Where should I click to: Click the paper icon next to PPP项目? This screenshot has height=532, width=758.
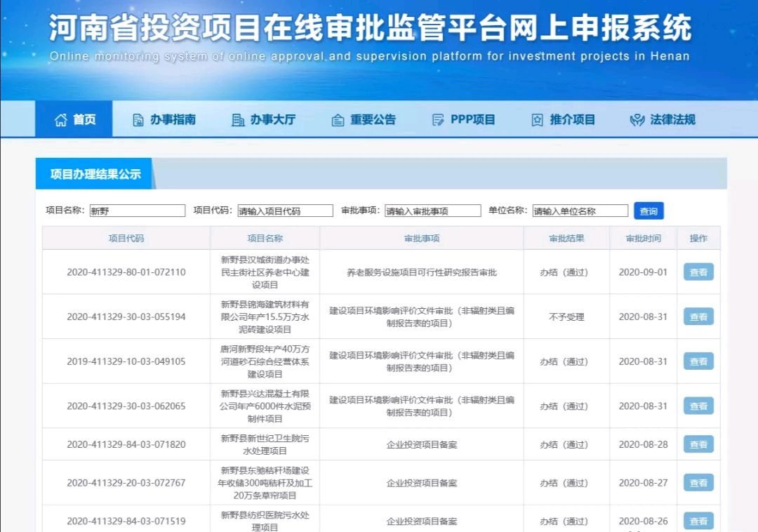coord(439,119)
